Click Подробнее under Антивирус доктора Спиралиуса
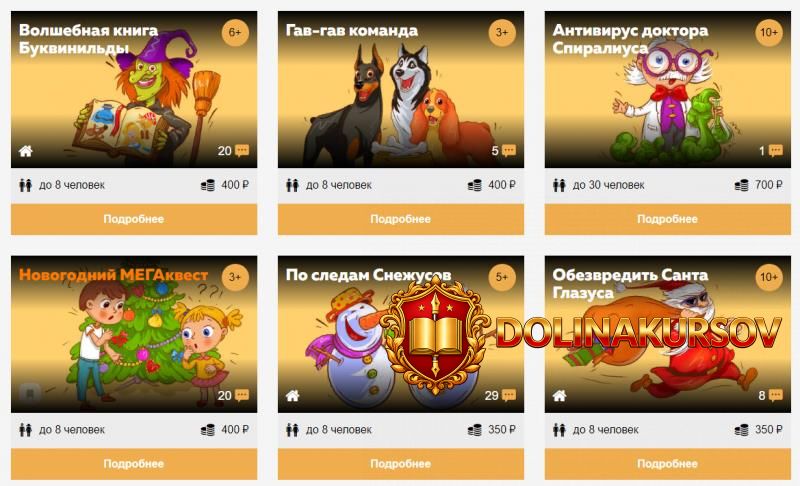The width and height of the screenshot is (800, 486). tap(667, 219)
